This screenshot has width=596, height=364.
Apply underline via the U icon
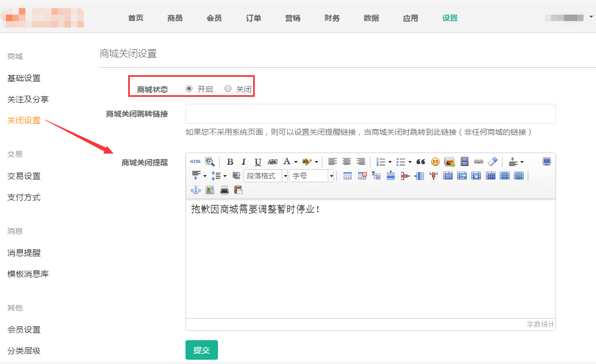258,162
